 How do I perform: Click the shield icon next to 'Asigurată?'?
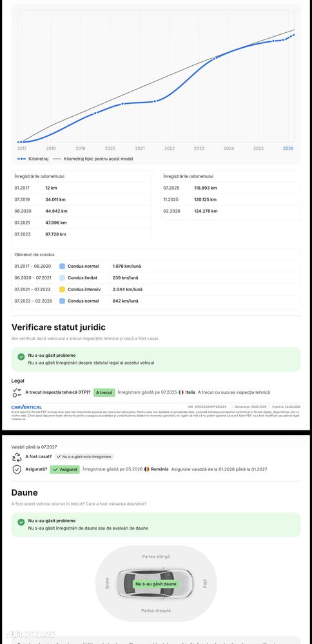pos(17,469)
